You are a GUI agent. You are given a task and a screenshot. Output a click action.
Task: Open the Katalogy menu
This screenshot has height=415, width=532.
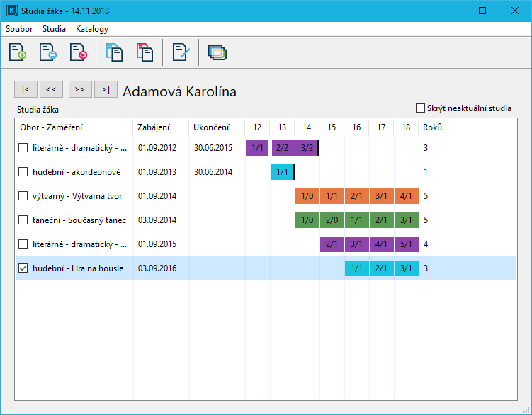click(x=92, y=29)
